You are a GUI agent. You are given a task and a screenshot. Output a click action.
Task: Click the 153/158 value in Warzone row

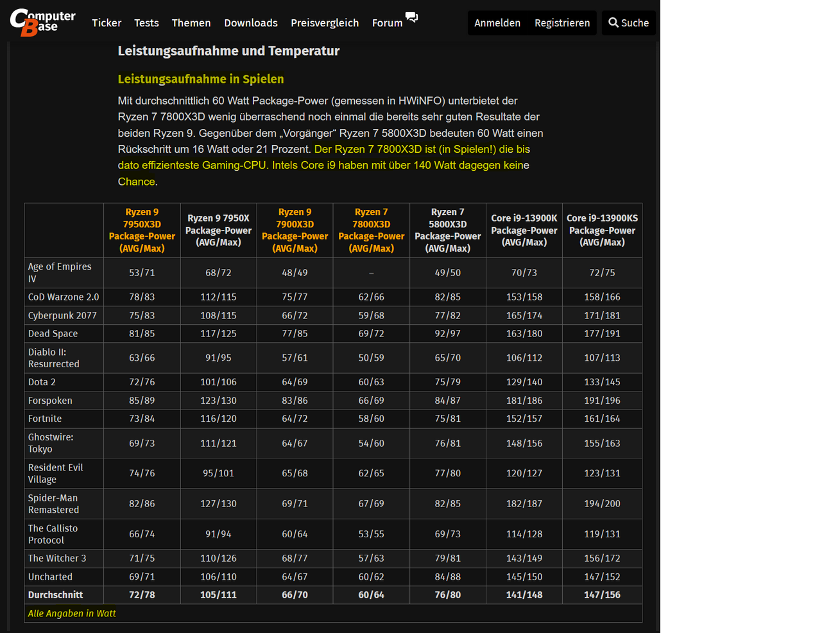click(x=524, y=297)
